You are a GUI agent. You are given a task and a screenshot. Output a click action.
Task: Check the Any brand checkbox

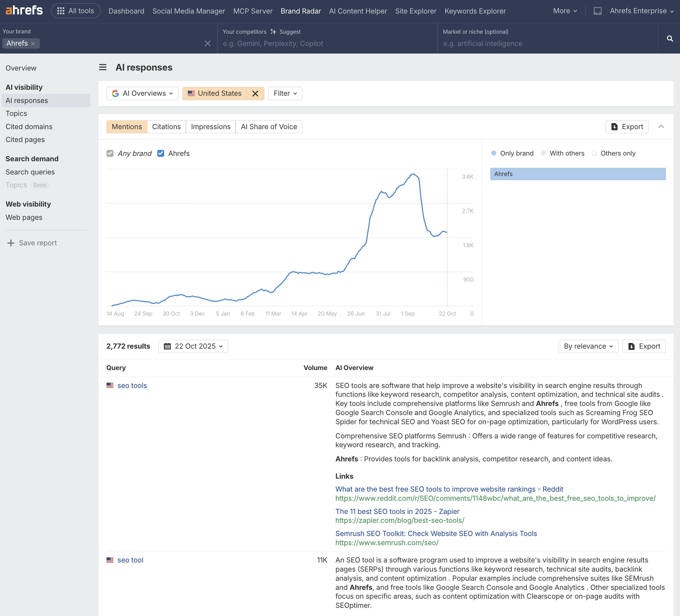(x=110, y=153)
